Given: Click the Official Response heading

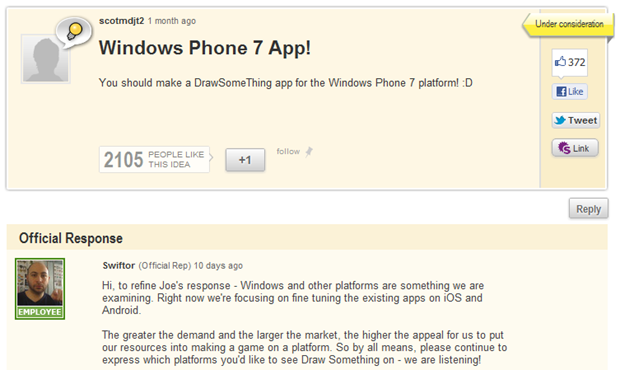Looking at the screenshot, I should coord(71,238).
